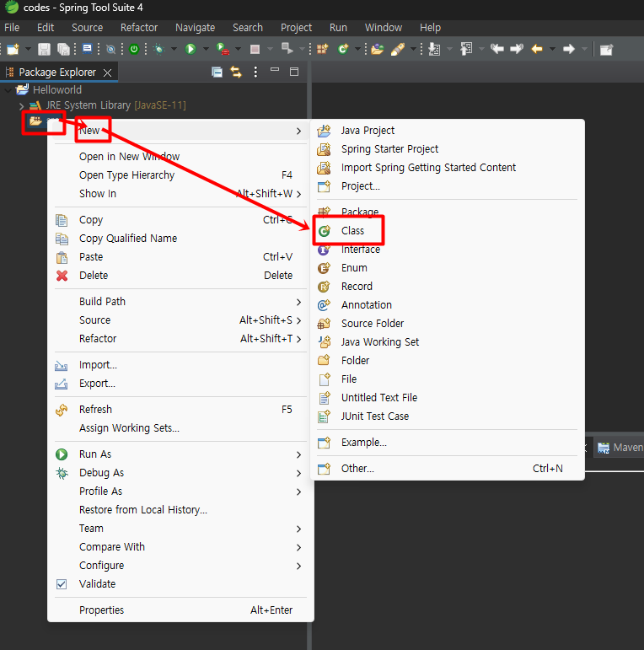Click the Stop square toolbar icon

click(x=255, y=50)
